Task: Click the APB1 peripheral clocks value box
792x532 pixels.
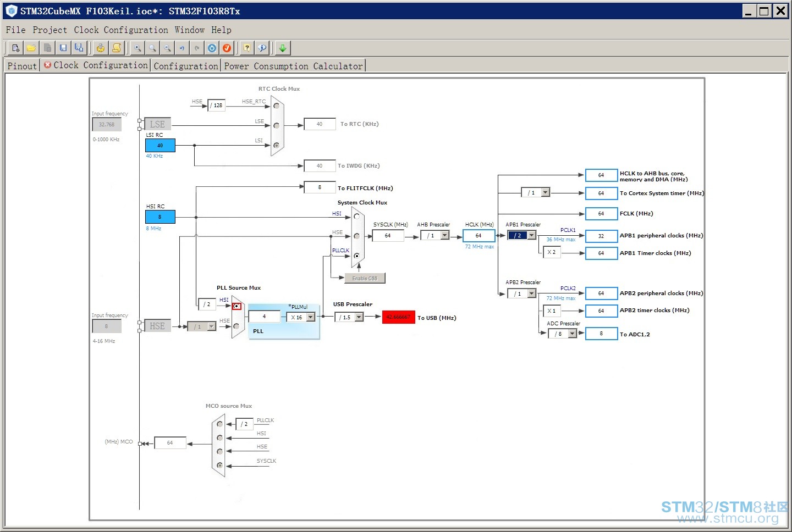Action: coord(601,236)
